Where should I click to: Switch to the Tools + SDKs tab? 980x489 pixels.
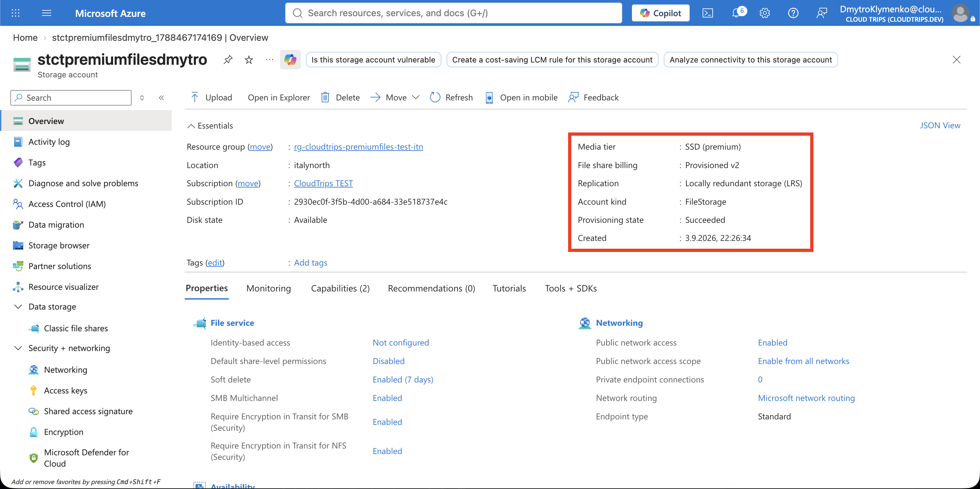pos(571,288)
